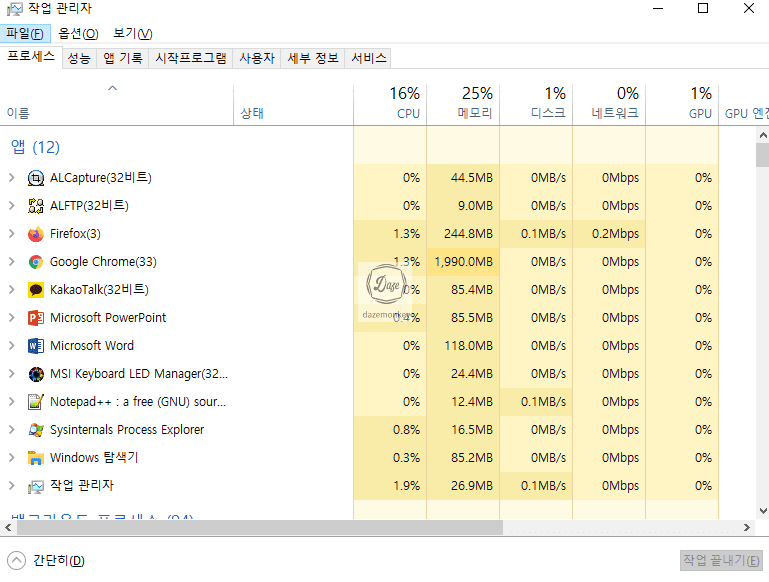Click the Windows 탐색기 folder icon
Image resolution: width=769 pixels, height=582 pixels.
[x=35, y=458]
